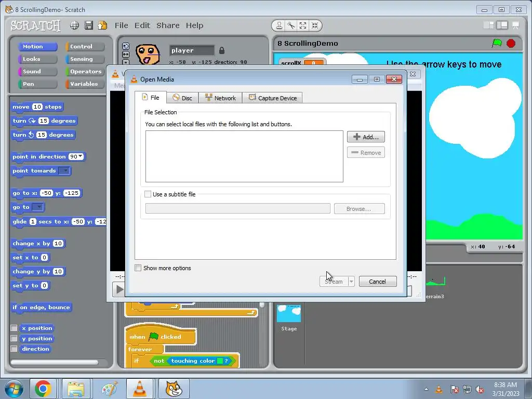Select the Pen blocks category
The image size is (532, 399).
37,84
